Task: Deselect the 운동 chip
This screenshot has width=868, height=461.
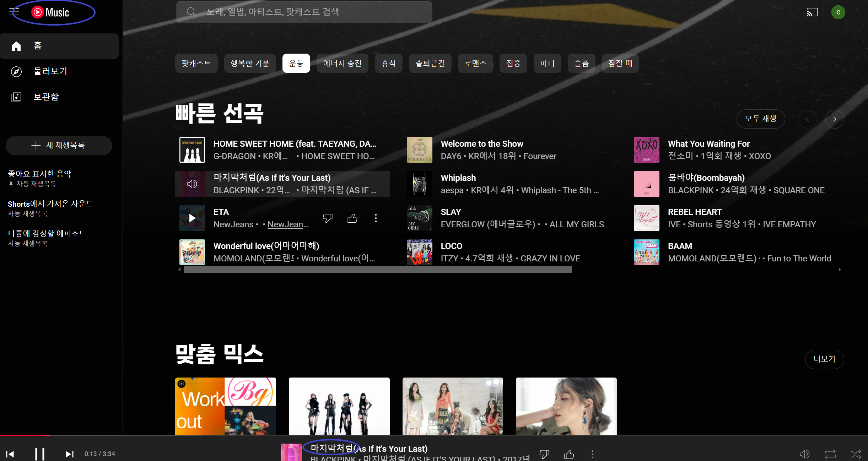Action: click(x=296, y=63)
